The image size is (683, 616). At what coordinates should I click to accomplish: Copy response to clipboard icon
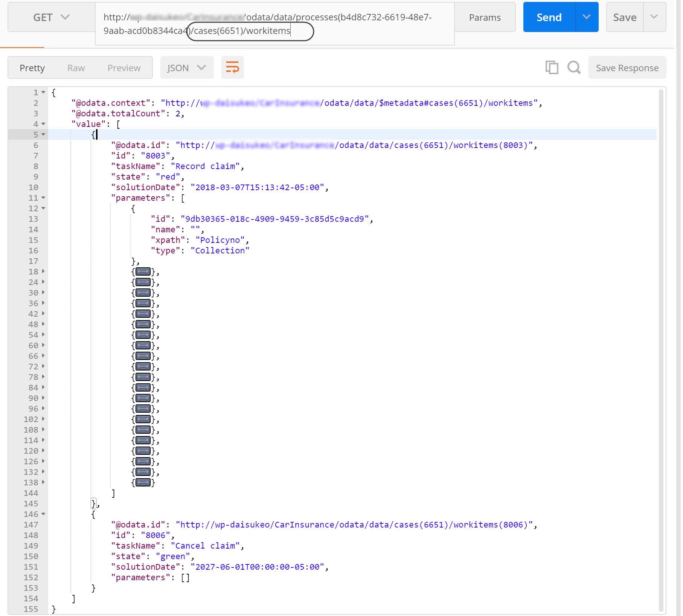click(552, 68)
